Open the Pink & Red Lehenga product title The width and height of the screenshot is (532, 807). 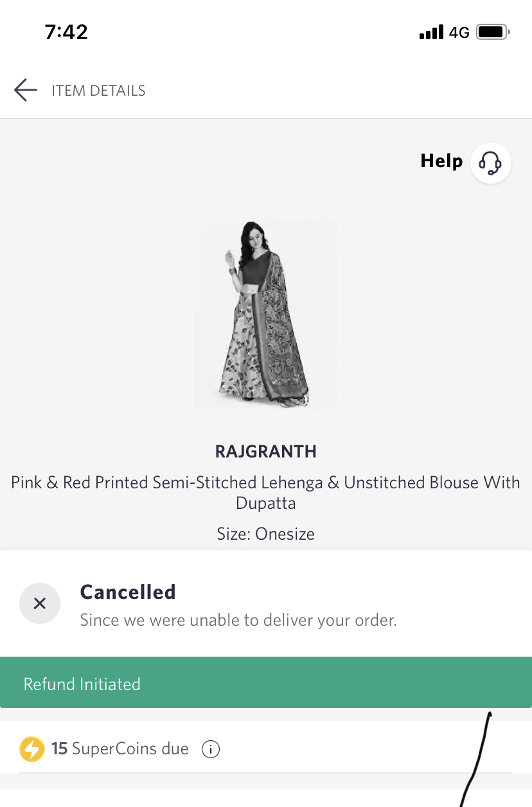pyautogui.click(x=266, y=492)
